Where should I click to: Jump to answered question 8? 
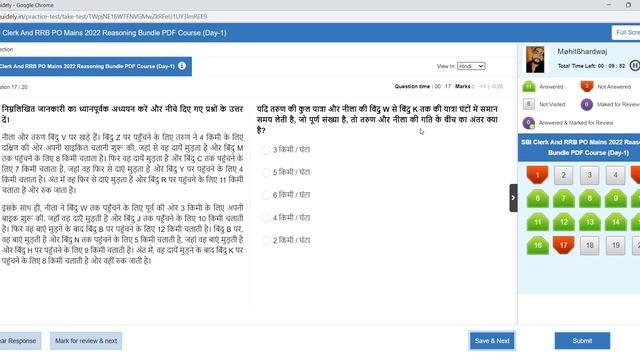coord(589,199)
